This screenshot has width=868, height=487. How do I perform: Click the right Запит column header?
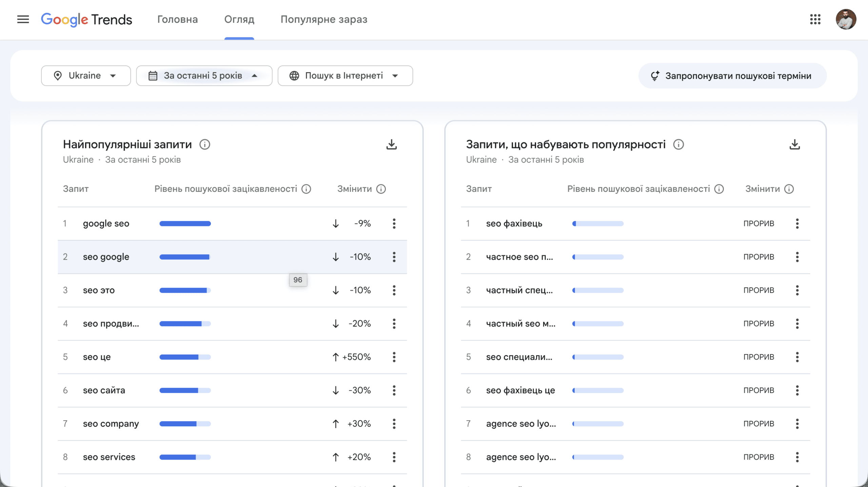(x=479, y=189)
